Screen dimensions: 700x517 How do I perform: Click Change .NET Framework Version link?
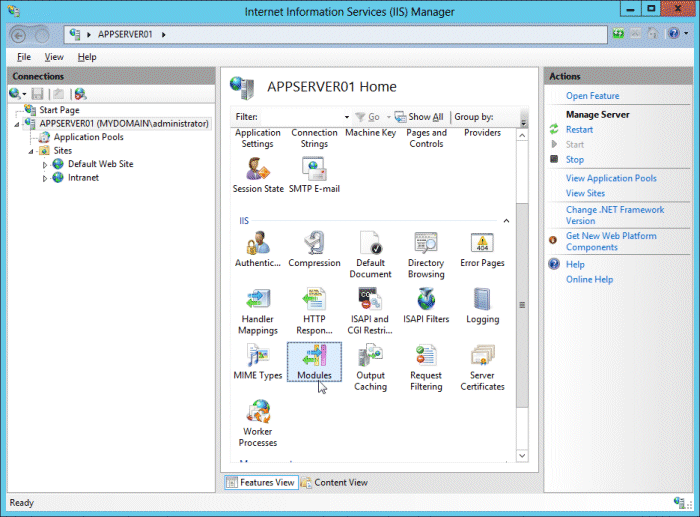click(x=615, y=215)
